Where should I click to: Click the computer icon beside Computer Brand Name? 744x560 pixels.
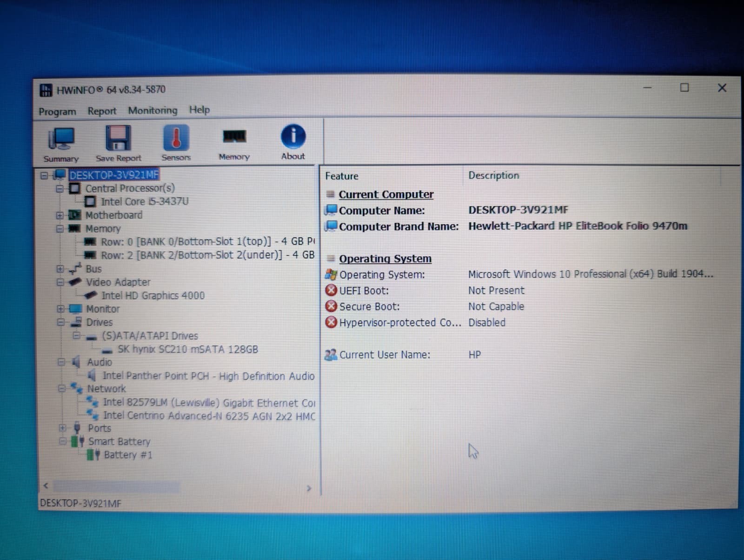point(331,226)
